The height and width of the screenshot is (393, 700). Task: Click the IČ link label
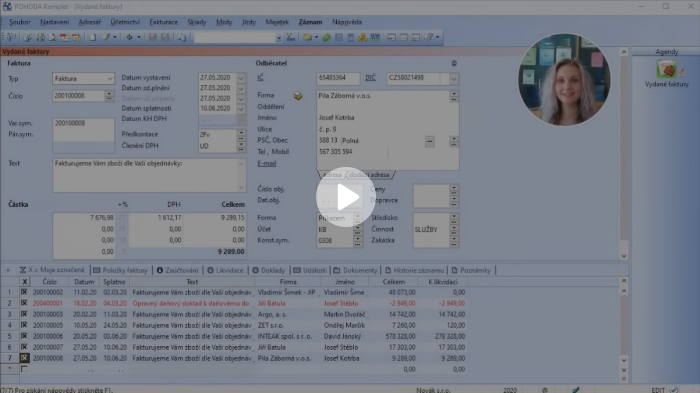click(260, 78)
